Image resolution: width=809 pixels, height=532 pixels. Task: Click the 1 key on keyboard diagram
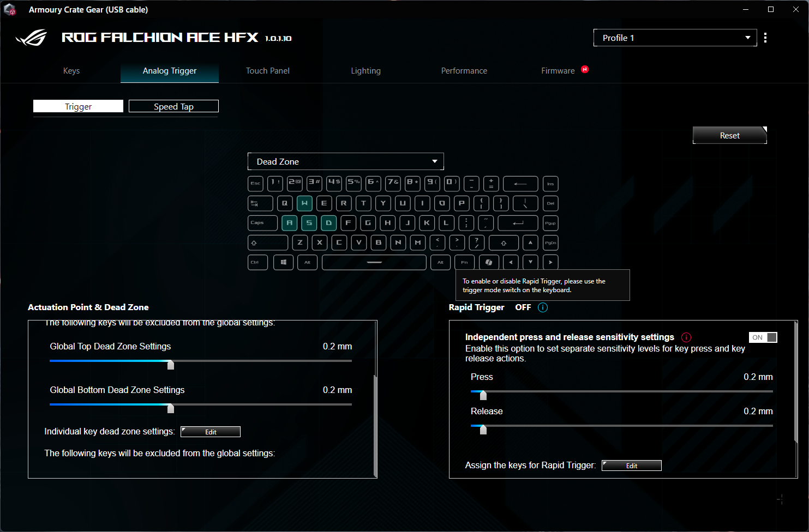[x=275, y=184]
